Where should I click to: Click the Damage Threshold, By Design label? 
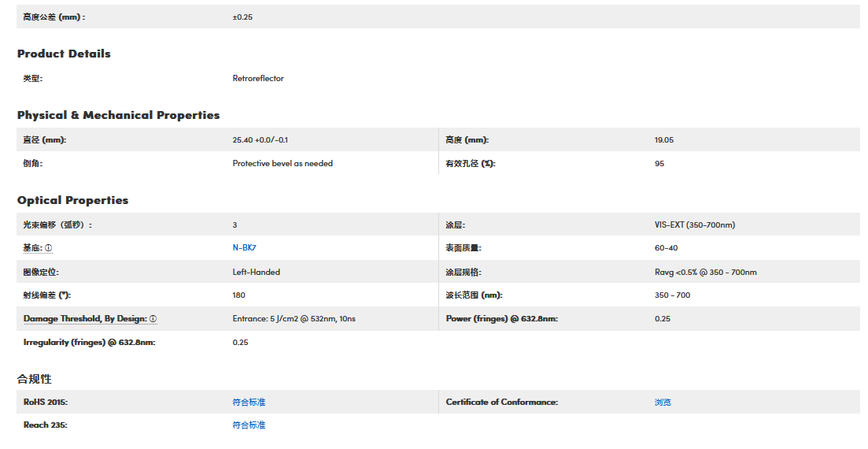pyautogui.click(x=85, y=319)
